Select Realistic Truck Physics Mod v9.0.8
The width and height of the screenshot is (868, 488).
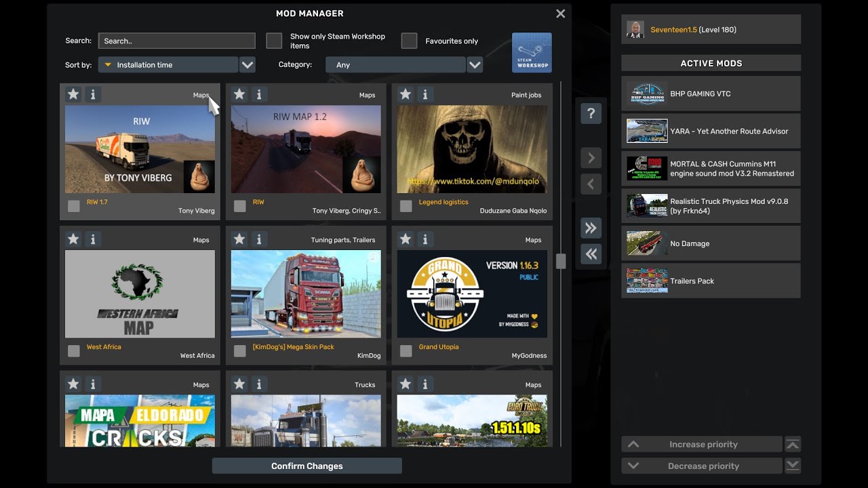[711, 206]
